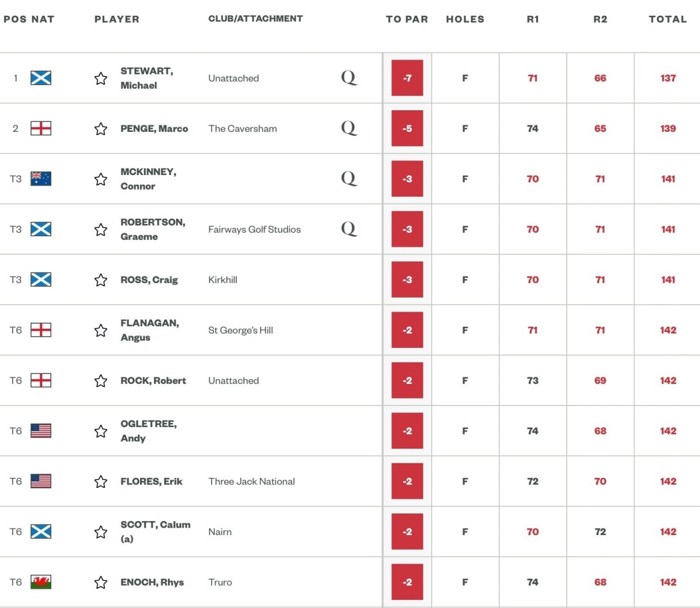Click the red -7 score badge for STEWART
The width and height of the screenshot is (700, 608).
click(407, 78)
